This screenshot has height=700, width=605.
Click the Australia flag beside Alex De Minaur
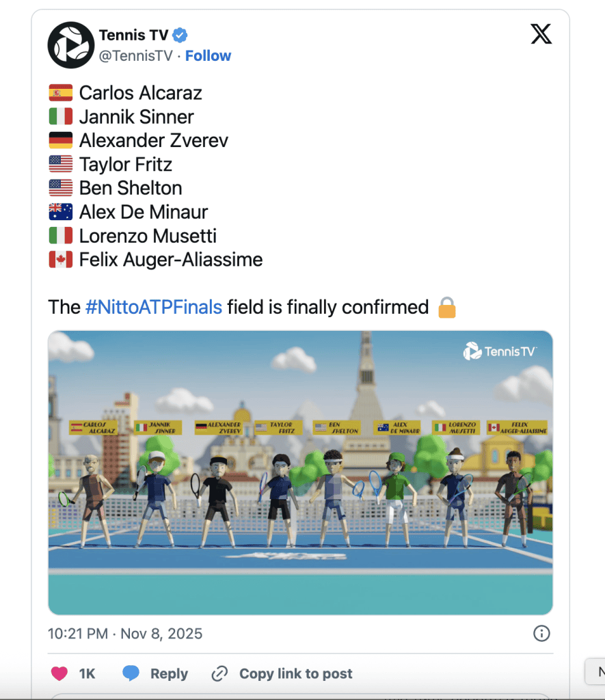[61, 213]
